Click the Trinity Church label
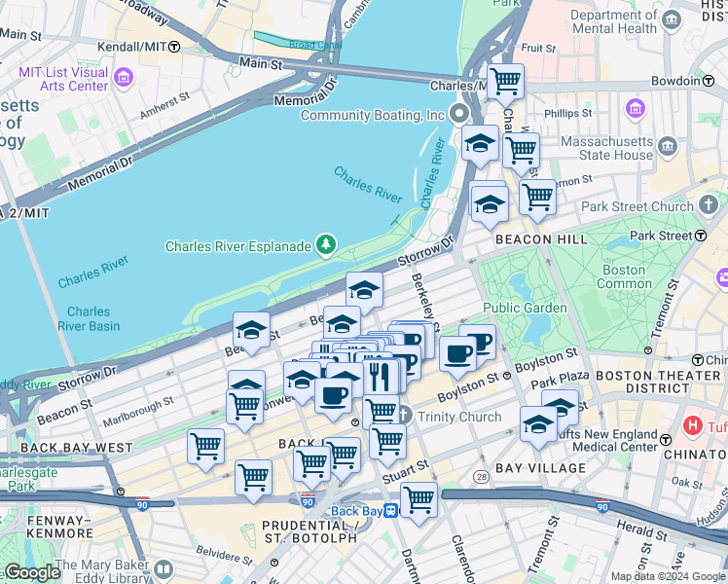The height and width of the screenshot is (584, 728). point(459,417)
